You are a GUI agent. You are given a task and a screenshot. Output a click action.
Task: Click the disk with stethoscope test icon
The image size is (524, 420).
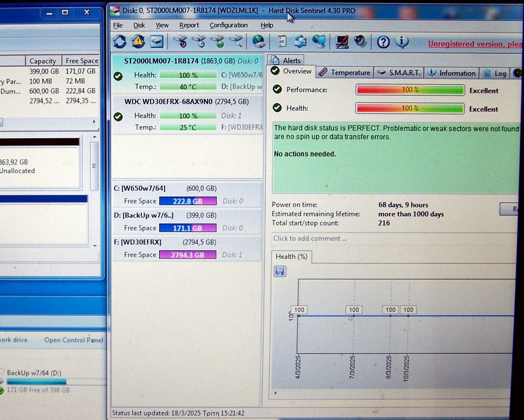point(181,41)
